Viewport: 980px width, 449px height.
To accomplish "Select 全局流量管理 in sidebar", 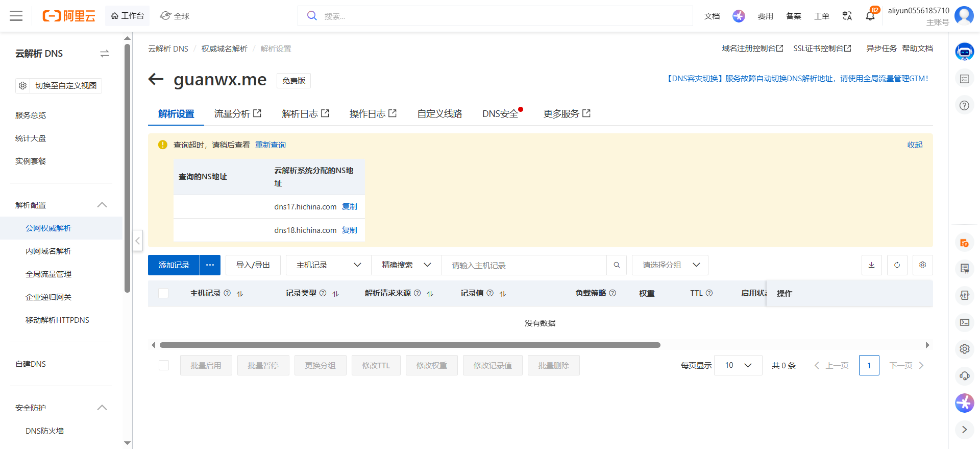I will click(x=48, y=274).
